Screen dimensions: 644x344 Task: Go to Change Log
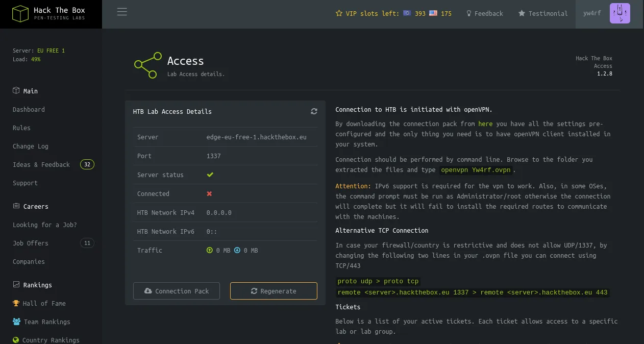click(x=31, y=146)
